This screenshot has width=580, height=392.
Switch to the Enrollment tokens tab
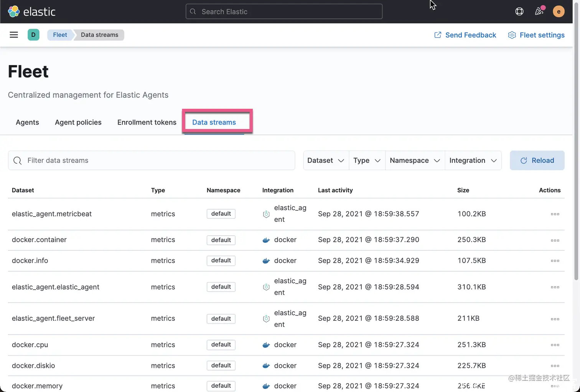click(x=147, y=122)
